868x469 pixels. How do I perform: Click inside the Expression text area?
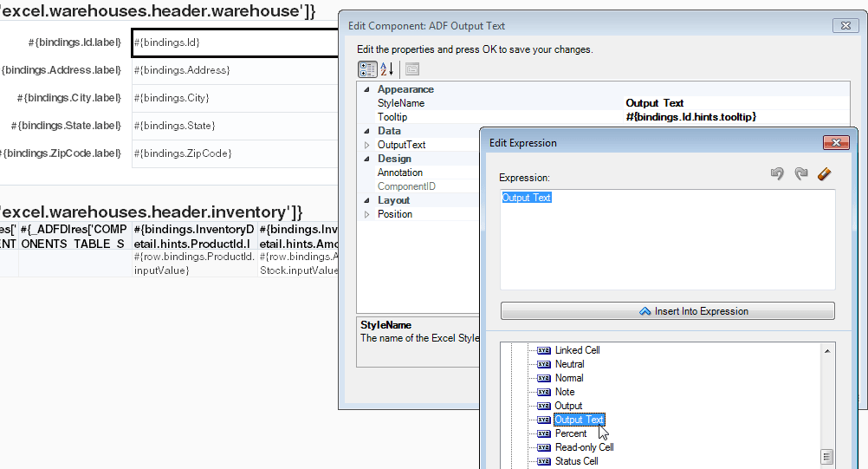(668, 240)
